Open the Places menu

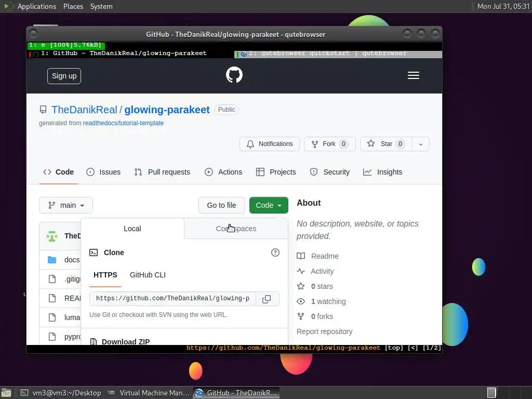coord(73,6)
